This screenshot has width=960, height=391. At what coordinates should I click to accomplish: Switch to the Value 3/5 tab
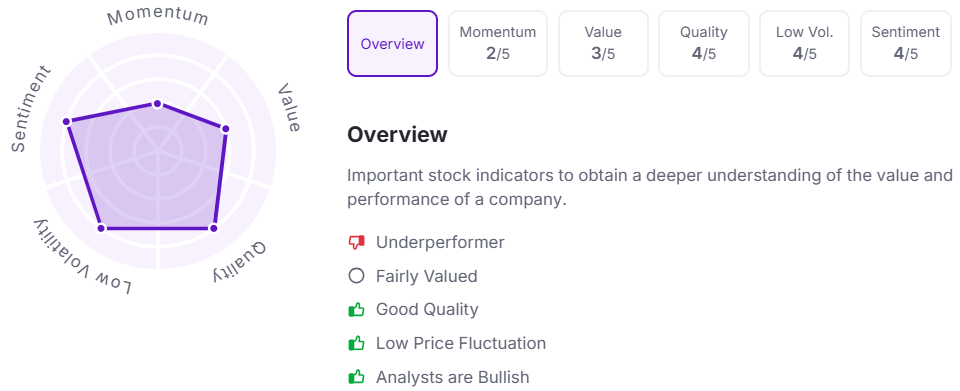(603, 43)
